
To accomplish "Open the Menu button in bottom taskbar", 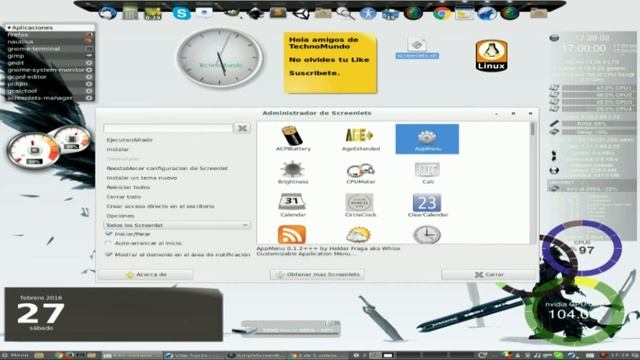I will tap(15, 356).
